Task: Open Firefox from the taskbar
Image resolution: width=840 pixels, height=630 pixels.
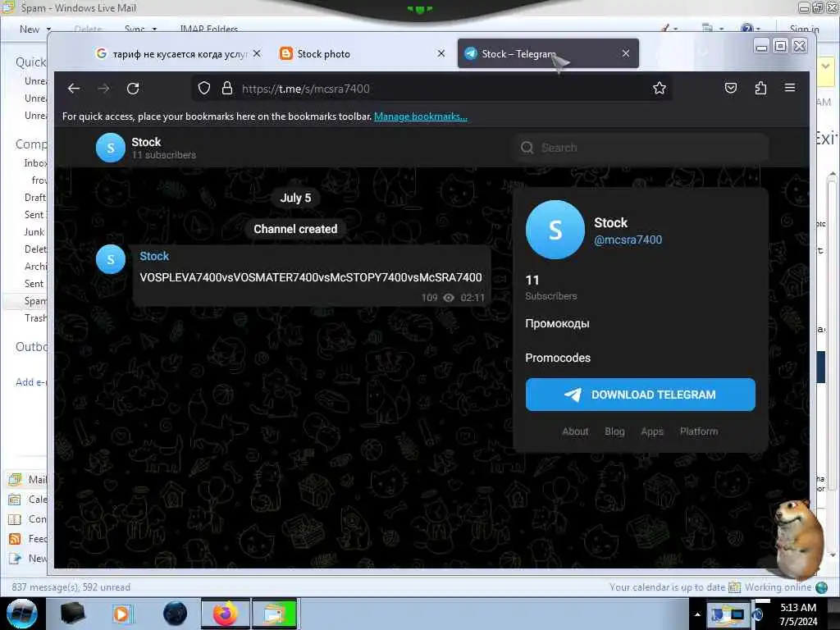Action: pos(226,614)
